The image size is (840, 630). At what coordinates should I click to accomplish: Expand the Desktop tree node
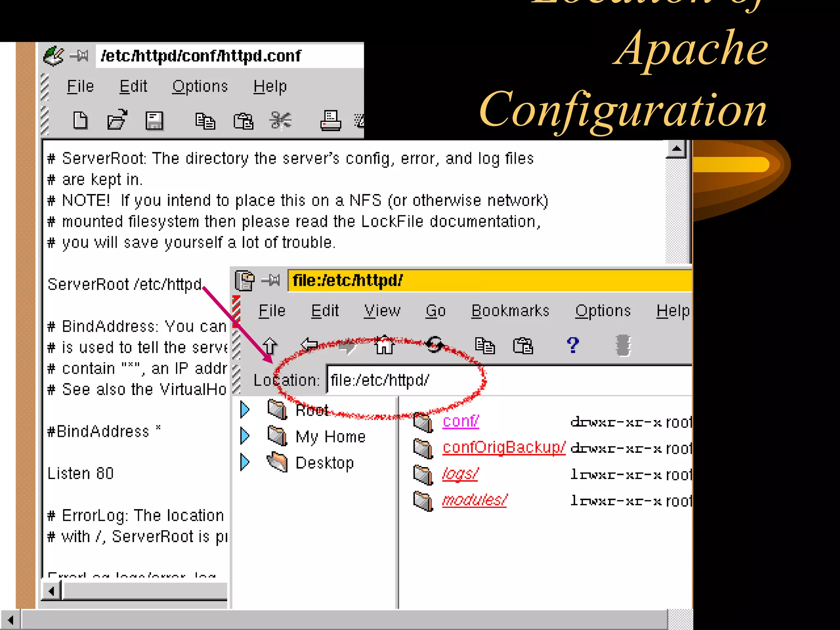click(245, 462)
